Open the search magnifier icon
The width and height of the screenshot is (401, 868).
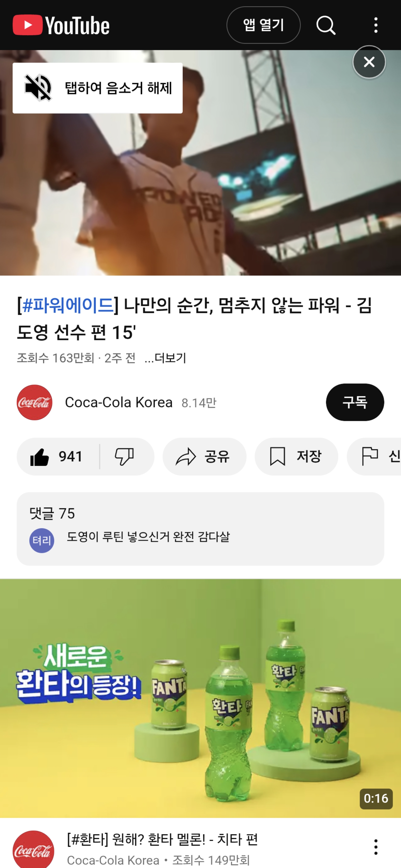pyautogui.click(x=326, y=25)
